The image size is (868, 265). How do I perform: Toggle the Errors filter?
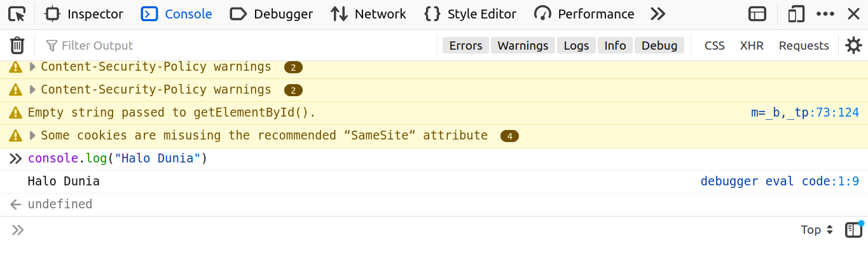465,45
